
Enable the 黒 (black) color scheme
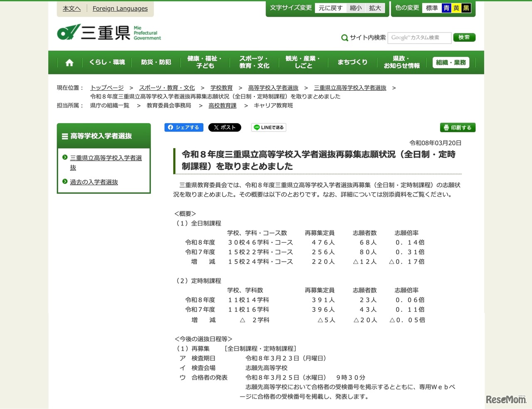466,7
